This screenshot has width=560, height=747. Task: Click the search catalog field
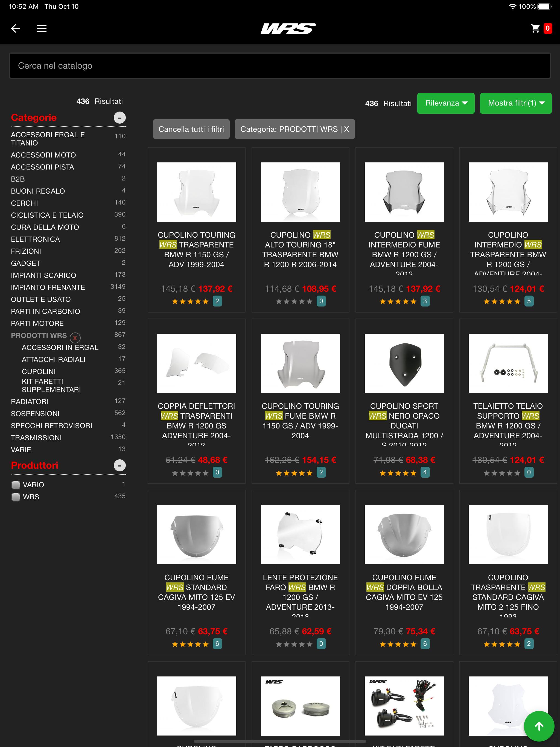pos(280,66)
